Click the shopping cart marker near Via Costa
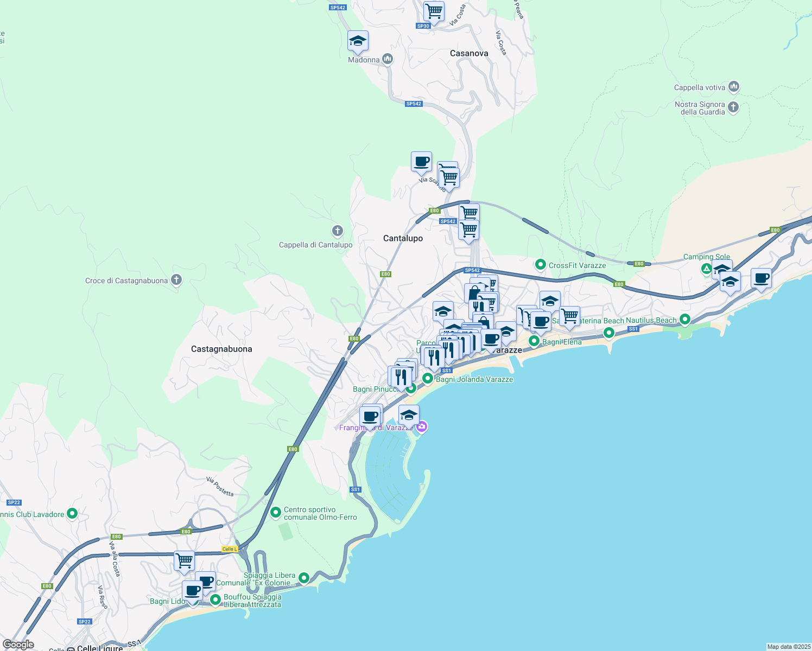The image size is (812, 651). [434, 10]
